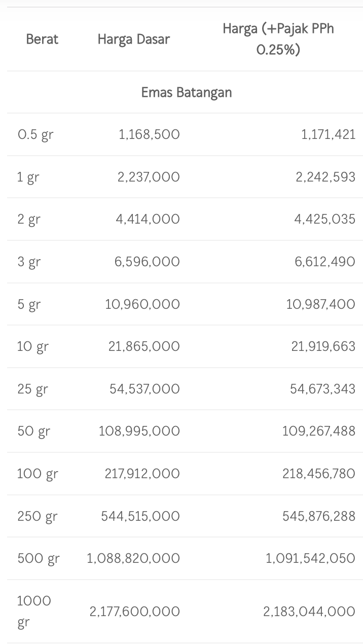The height and width of the screenshot is (644, 363).
Task: Select the Emas Batangan section title
Action: click(186, 92)
